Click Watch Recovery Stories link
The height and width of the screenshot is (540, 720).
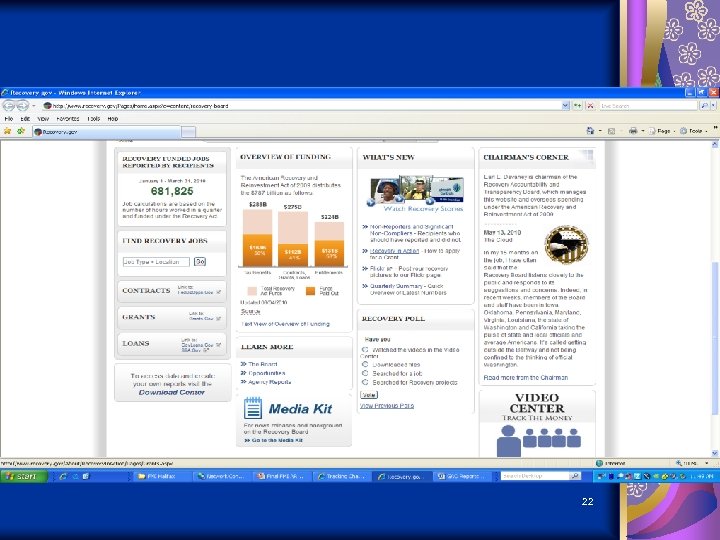[x=423, y=208]
